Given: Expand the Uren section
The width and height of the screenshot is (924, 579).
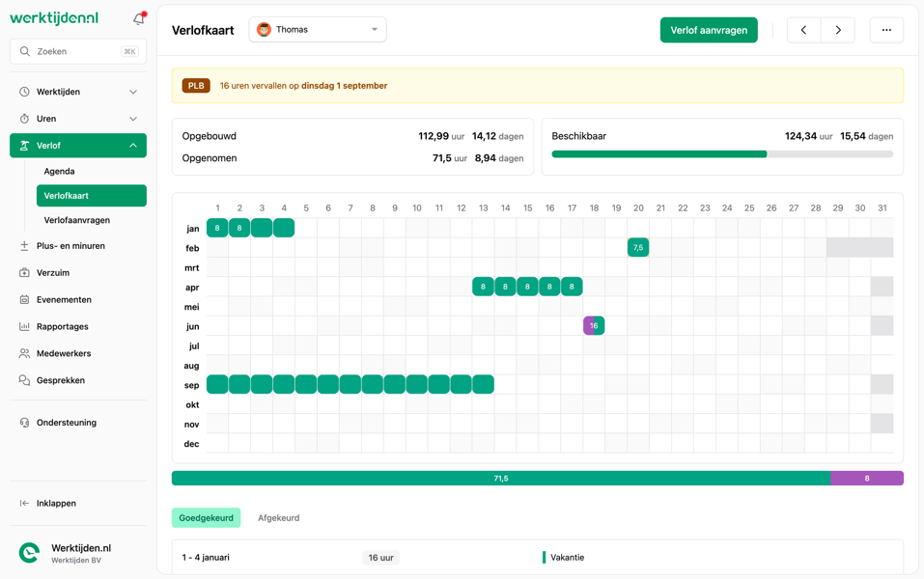Looking at the screenshot, I should pos(77,118).
